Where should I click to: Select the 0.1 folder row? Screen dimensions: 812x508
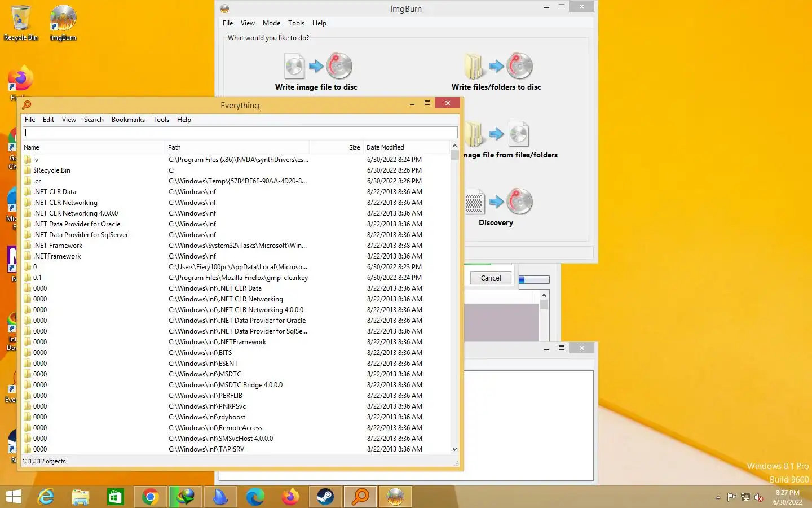pyautogui.click(x=236, y=278)
